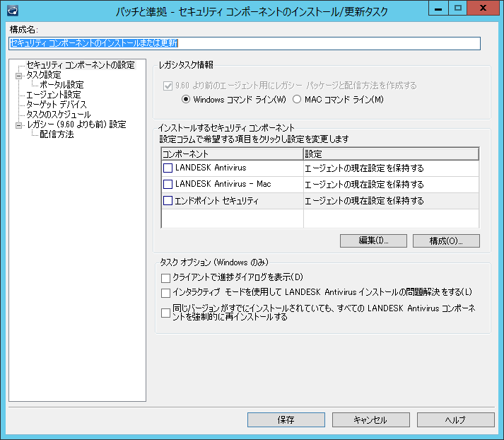Open レガシー (9.60 よりも前) 設定 tree item
The image size is (504, 440).
[x=76, y=125]
